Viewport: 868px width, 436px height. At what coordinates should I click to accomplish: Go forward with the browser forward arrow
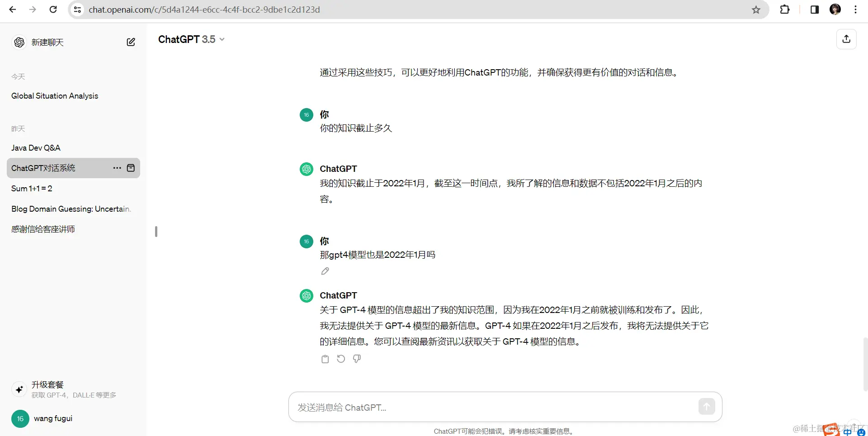coord(33,9)
